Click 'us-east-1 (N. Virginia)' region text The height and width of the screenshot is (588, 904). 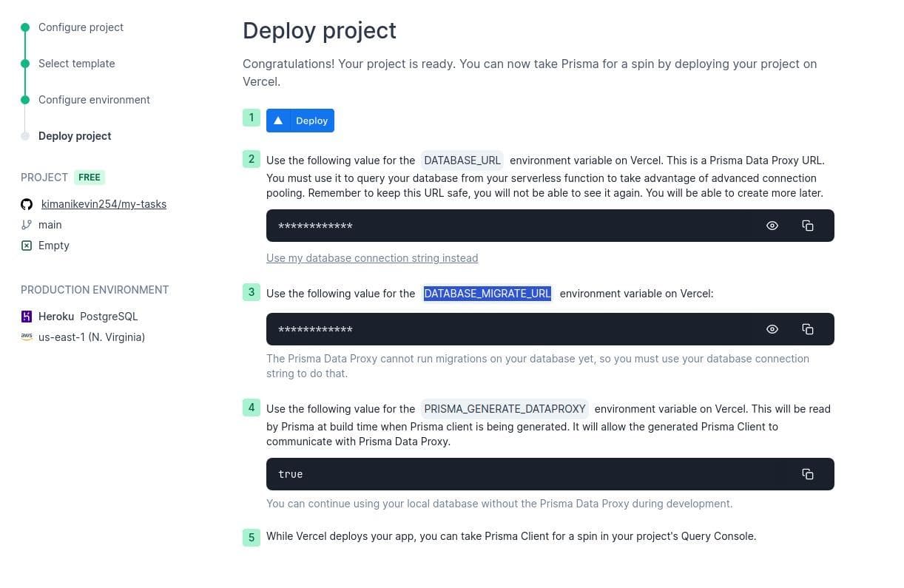pos(92,337)
